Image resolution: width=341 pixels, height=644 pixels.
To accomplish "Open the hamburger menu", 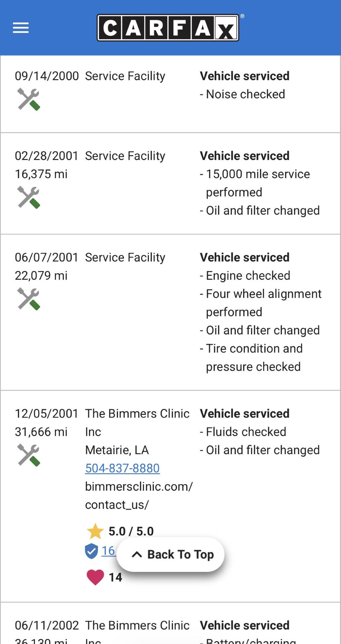I will (21, 28).
